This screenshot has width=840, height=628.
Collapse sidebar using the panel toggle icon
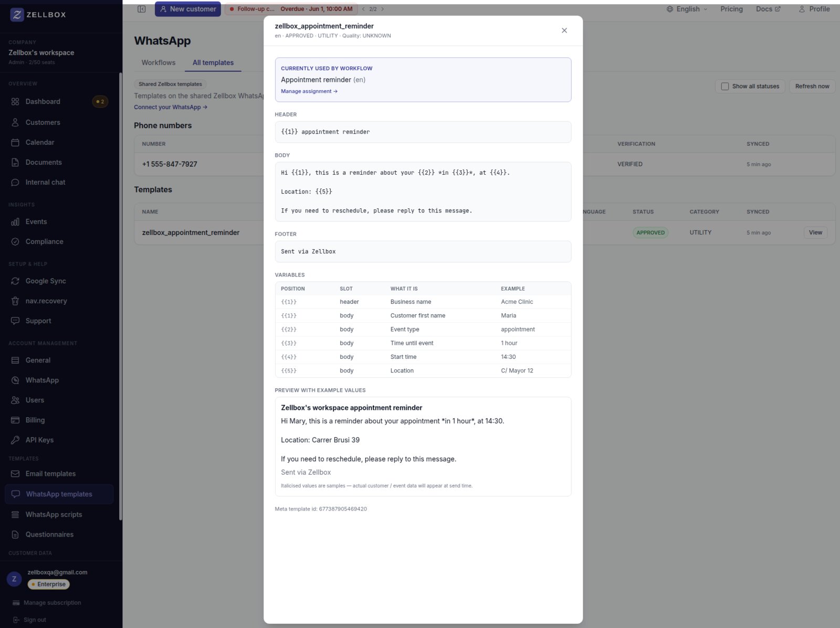(141, 9)
